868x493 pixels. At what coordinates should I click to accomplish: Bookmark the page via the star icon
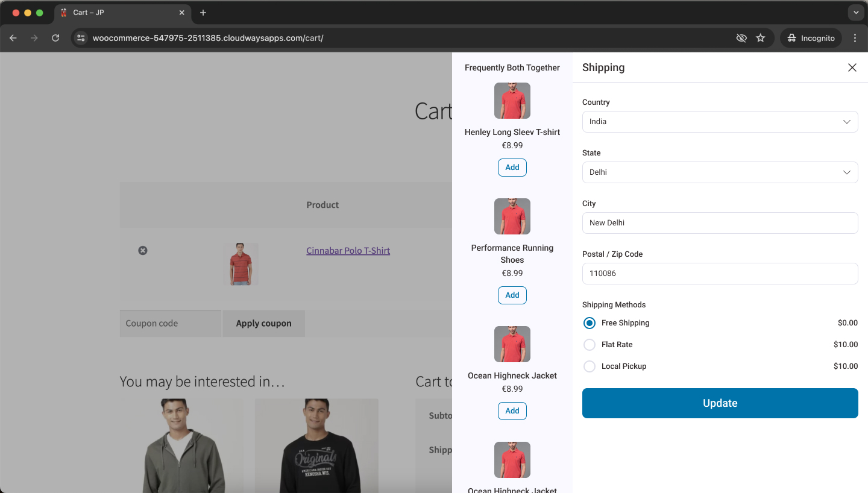pyautogui.click(x=761, y=37)
